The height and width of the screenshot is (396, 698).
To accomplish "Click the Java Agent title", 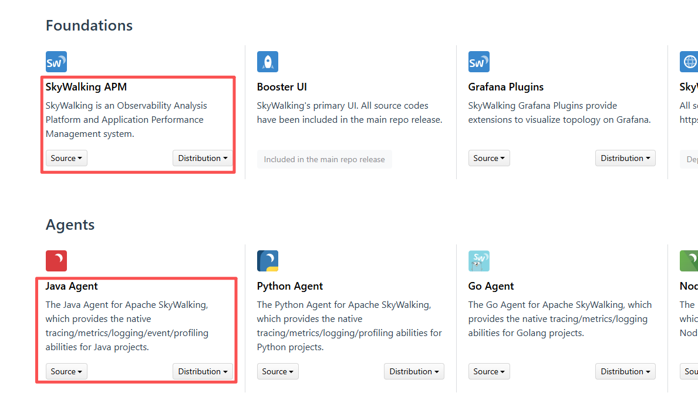I will [x=71, y=286].
